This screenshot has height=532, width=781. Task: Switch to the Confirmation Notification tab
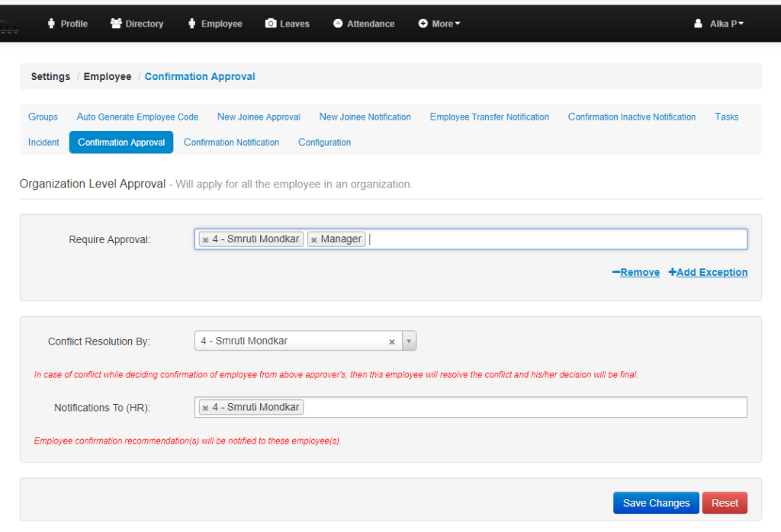click(x=231, y=142)
